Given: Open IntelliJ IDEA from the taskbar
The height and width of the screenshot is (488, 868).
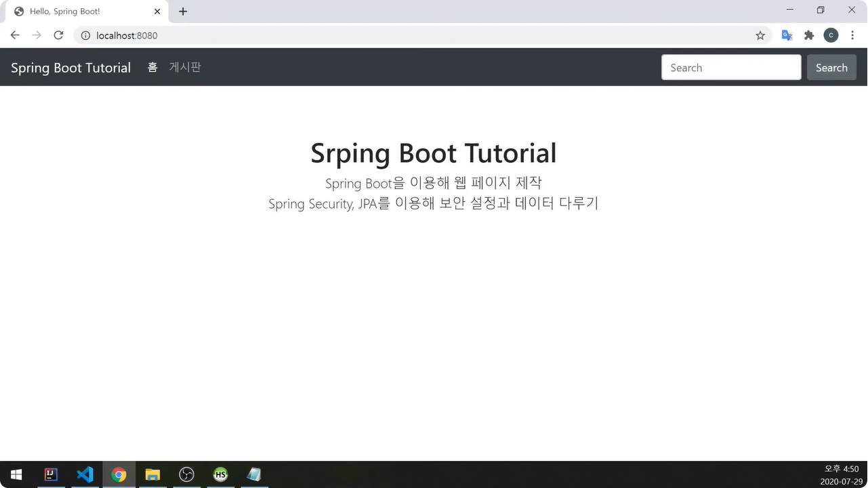Looking at the screenshot, I should click(51, 474).
